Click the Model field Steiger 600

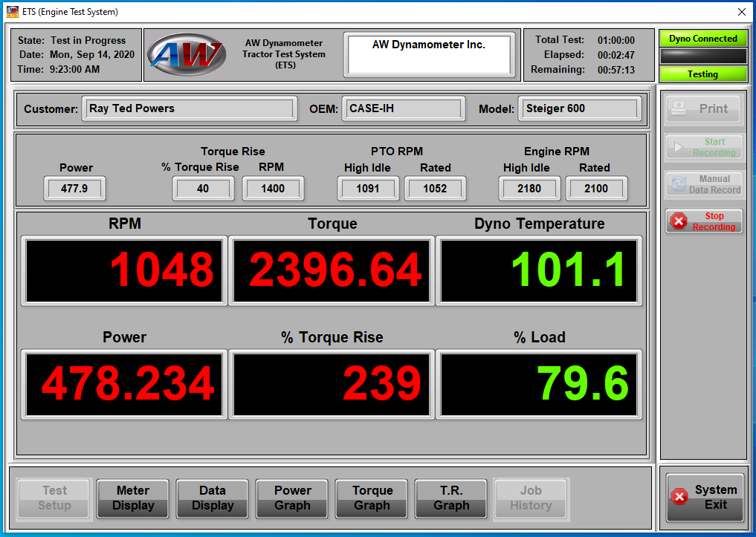pos(579,109)
